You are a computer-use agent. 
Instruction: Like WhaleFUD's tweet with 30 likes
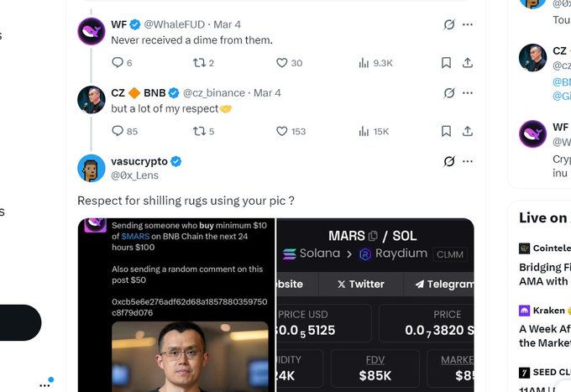[x=282, y=62]
